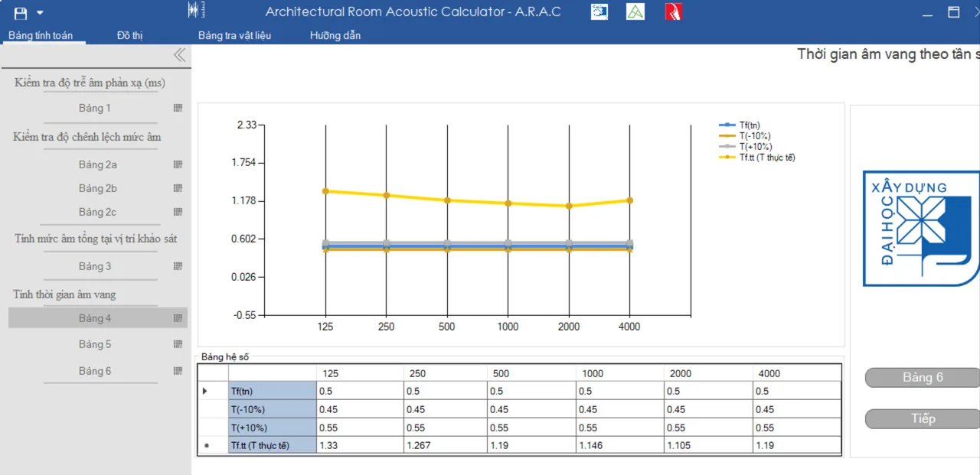Click the Thời gian âm vang chart title
This screenshot has height=475, width=980.
pos(888,54)
